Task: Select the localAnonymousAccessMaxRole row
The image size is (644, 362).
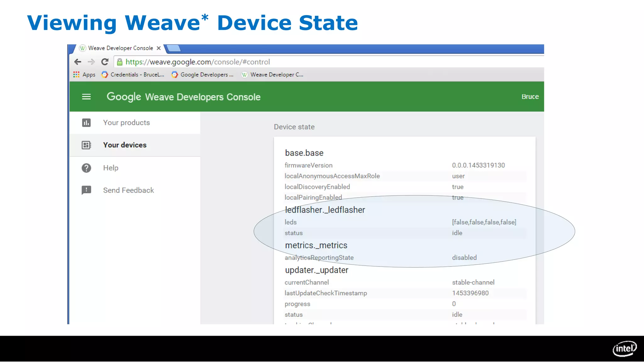Action: [405, 176]
